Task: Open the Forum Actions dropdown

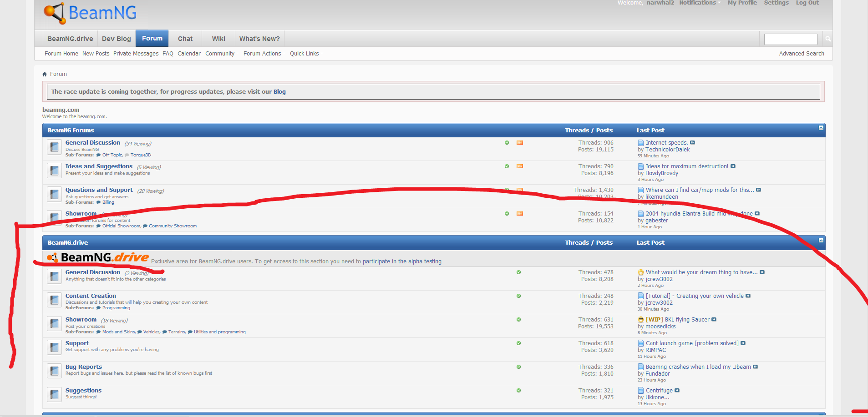Action: tap(262, 54)
